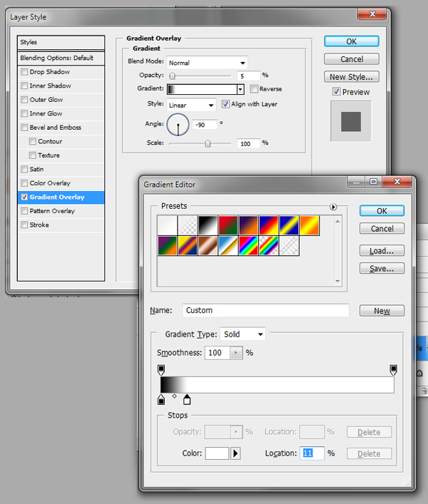This screenshot has height=504, width=428.
Task: Click the New gradient button
Action: (382, 311)
